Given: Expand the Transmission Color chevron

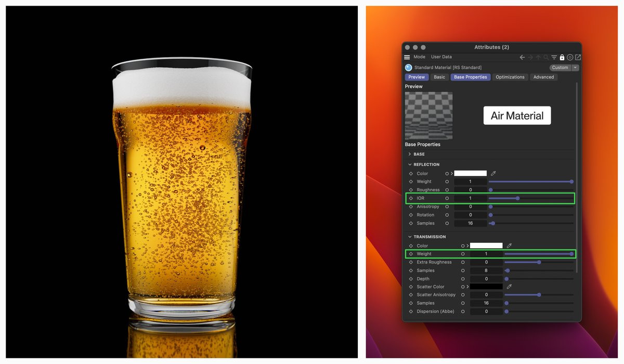Looking at the screenshot, I should [467, 245].
